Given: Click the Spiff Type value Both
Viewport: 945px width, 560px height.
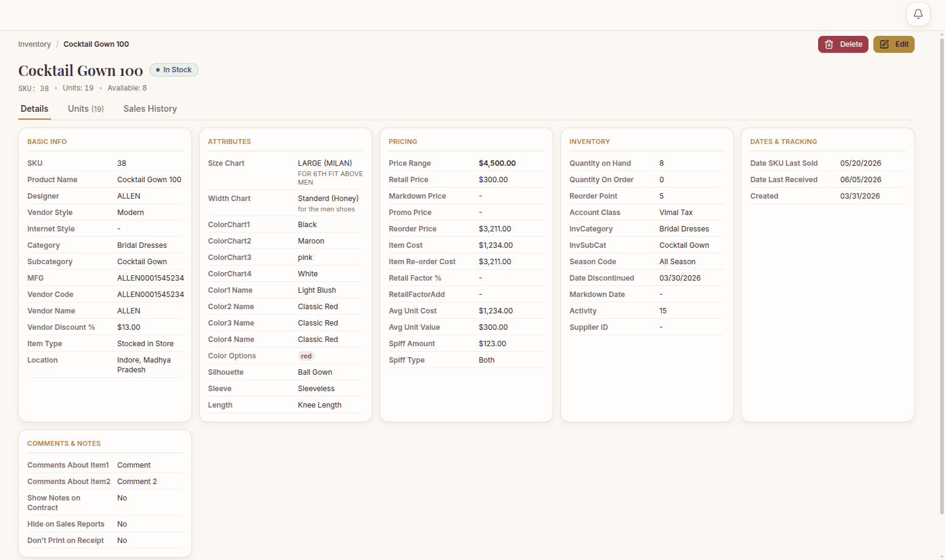Looking at the screenshot, I should tap(486, 360).
